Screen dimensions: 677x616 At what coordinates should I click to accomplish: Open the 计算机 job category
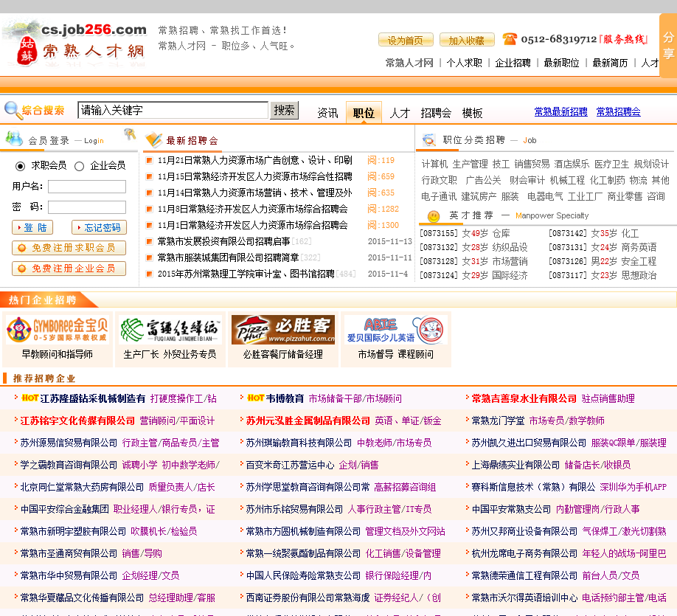(434, 165)
